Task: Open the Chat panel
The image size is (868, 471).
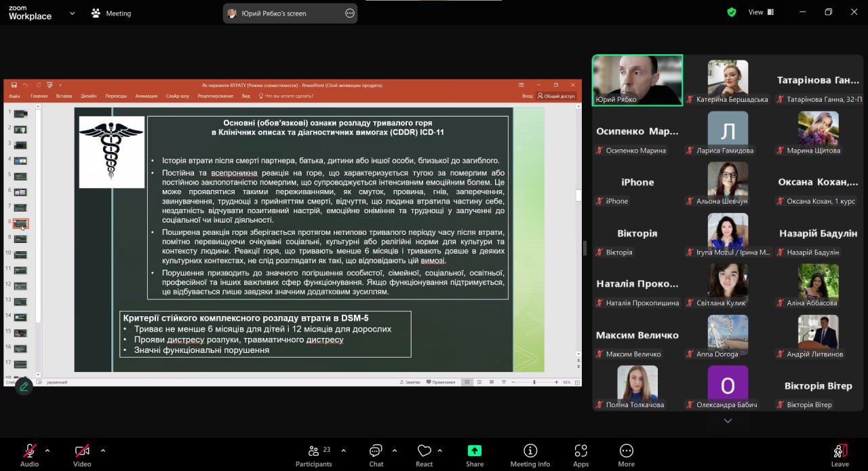Action: 376,455
